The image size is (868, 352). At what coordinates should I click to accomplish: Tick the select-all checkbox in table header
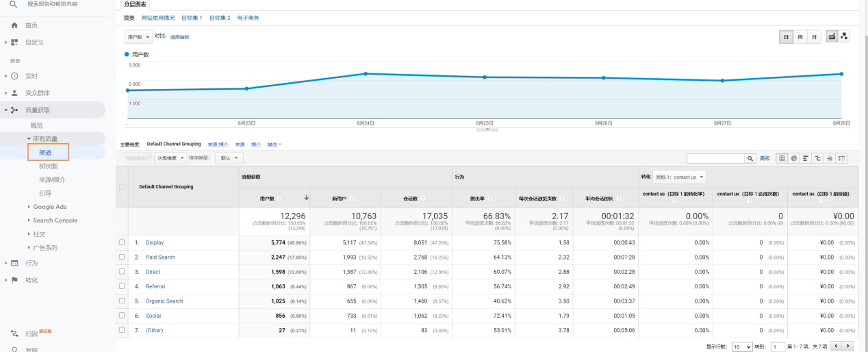click(x=123, y=187)
